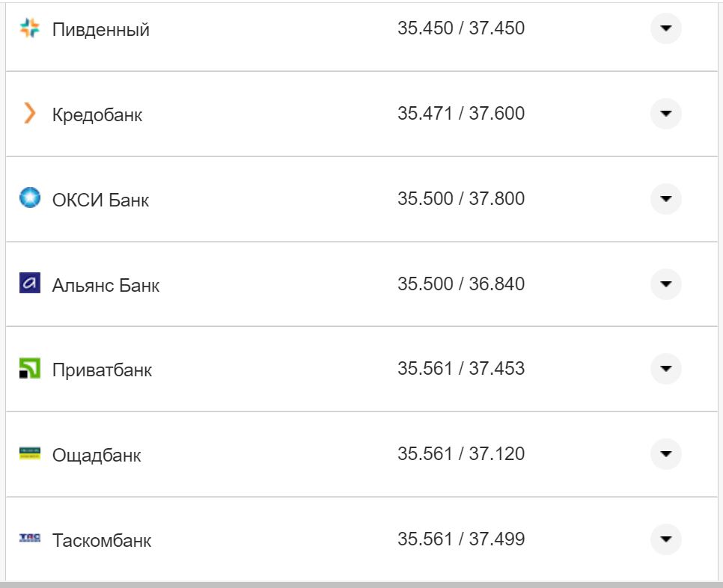The height and width of the screenshot is (588, 723).
Task: Click the horizontal scrollbar at the bottom
Action: (361, 584)
